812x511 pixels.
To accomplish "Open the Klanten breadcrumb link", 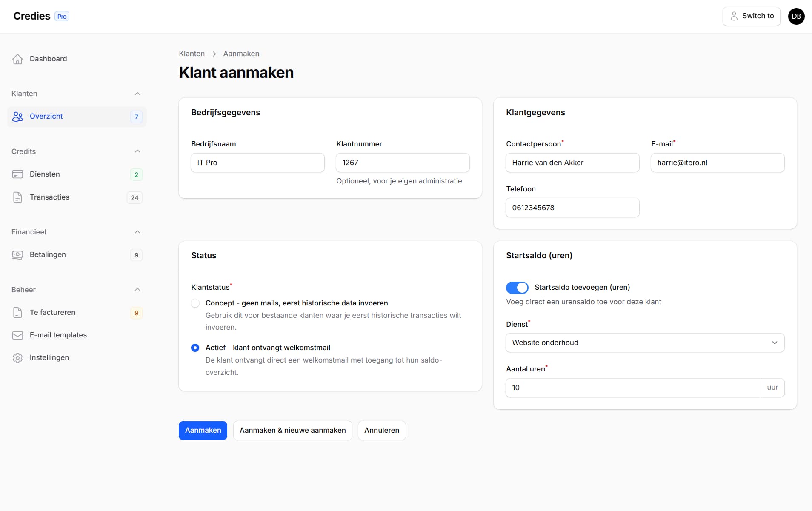I will point(192,54).
